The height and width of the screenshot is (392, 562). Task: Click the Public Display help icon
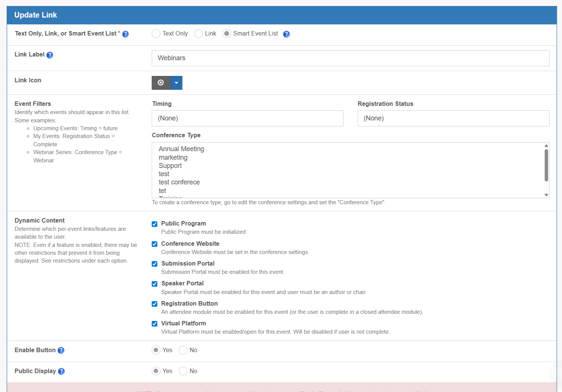61,371
